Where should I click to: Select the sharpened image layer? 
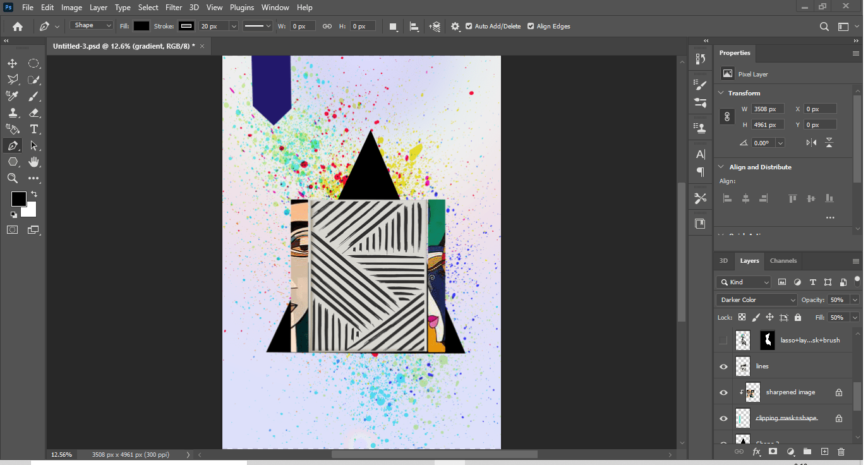790,392
